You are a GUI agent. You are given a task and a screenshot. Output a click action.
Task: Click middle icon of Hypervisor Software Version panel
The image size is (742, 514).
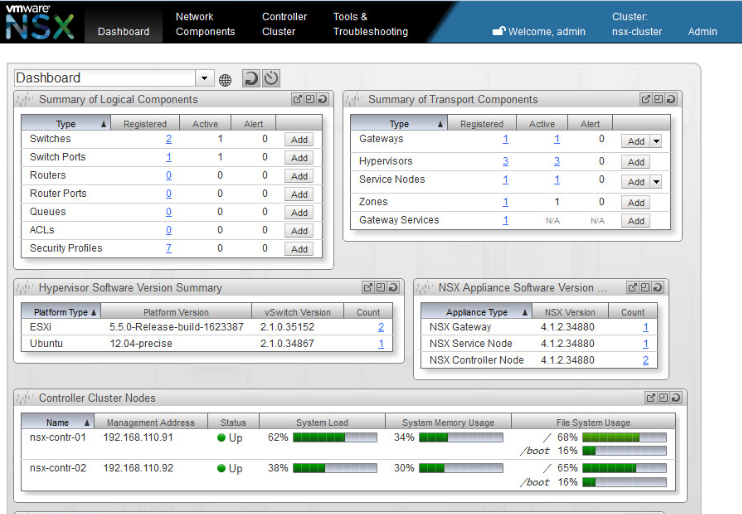380,287
